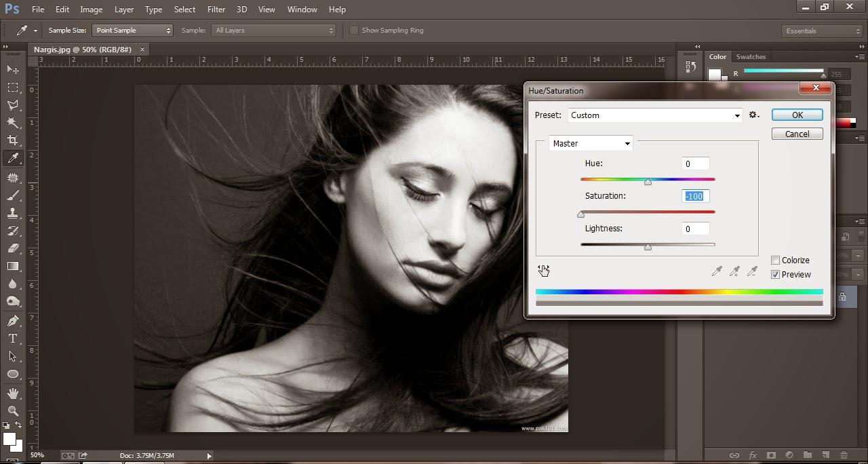Confirm with the OK button
The height and width of the screenshot is (464, 868).
coord(797,115)
